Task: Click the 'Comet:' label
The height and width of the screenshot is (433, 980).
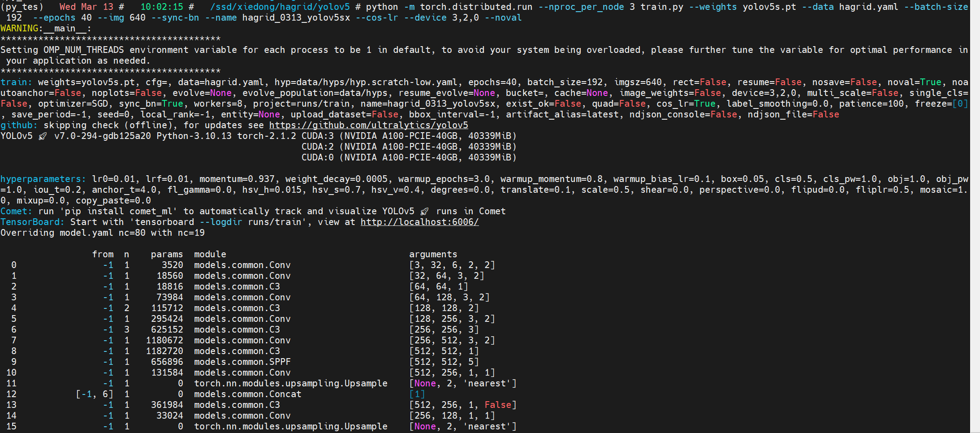Action: (x=16, y=211)
